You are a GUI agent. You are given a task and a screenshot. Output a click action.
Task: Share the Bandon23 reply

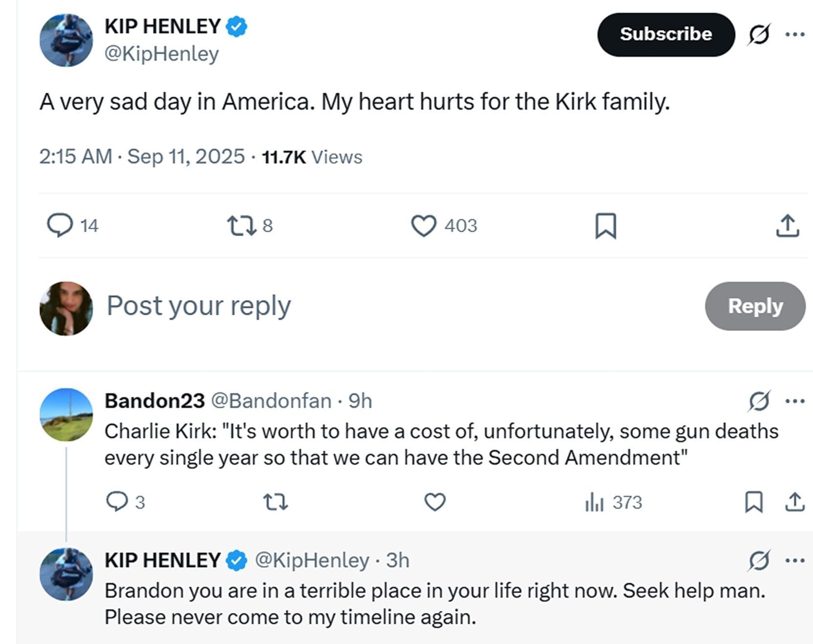795,502
